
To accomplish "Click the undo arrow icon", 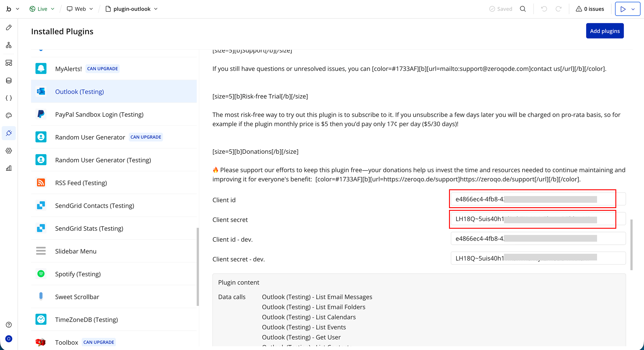I will pyautogui.click(x=544, y=9).
